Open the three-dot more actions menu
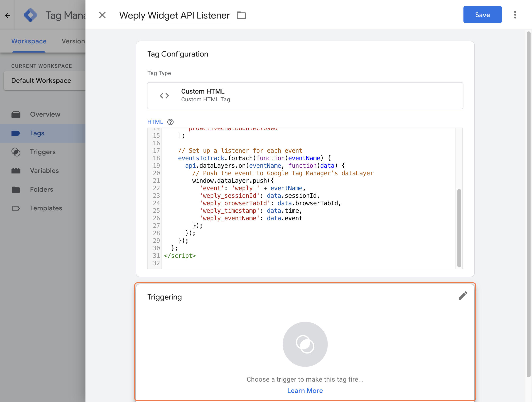532x402 pixels. pyautogui.click(x=515, y=15)
